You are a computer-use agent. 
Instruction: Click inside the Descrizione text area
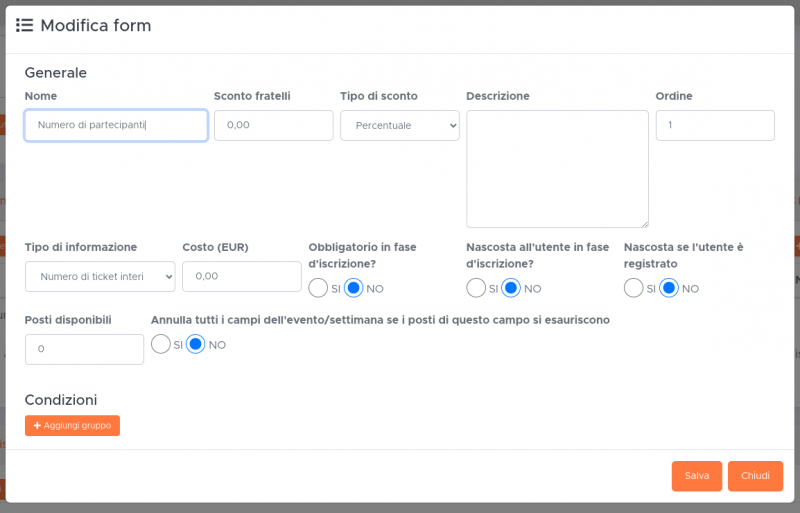557,169
